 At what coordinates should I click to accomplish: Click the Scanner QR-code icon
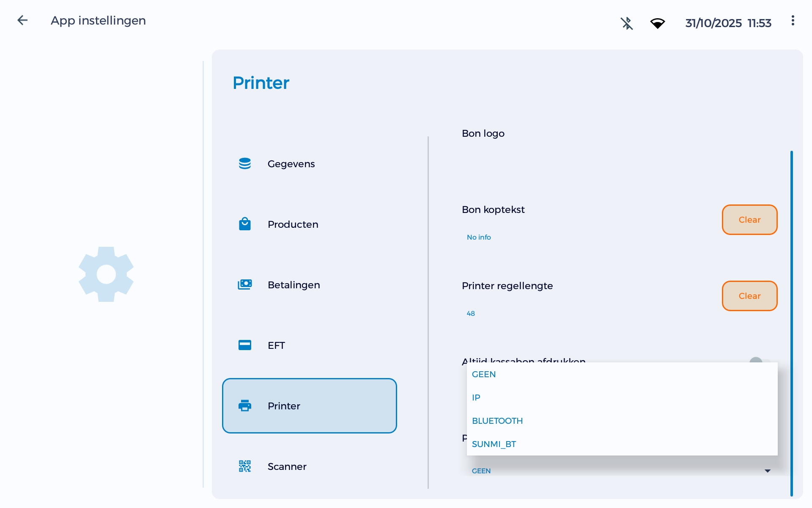[x=245, y=466]
